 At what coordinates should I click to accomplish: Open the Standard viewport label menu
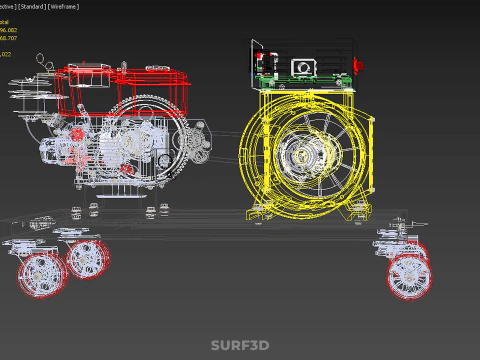coord(32,7)
